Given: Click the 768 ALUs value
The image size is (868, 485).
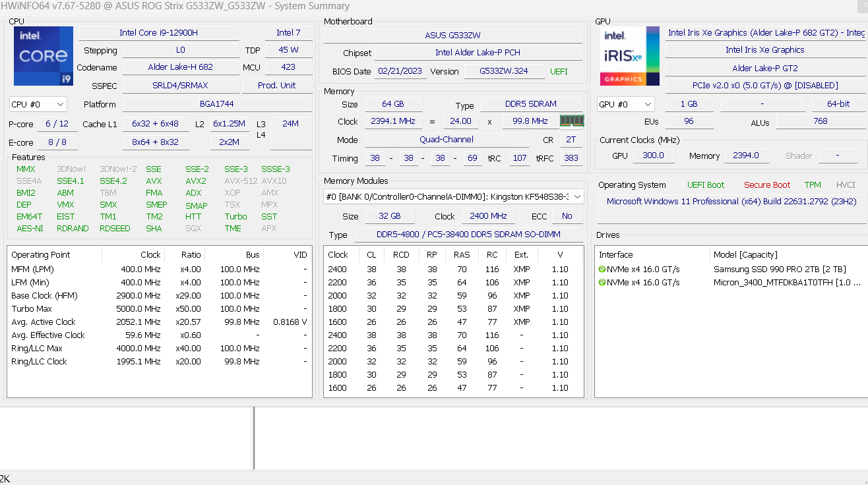Looking at the screenshot, I should click(x=821, y=121).
